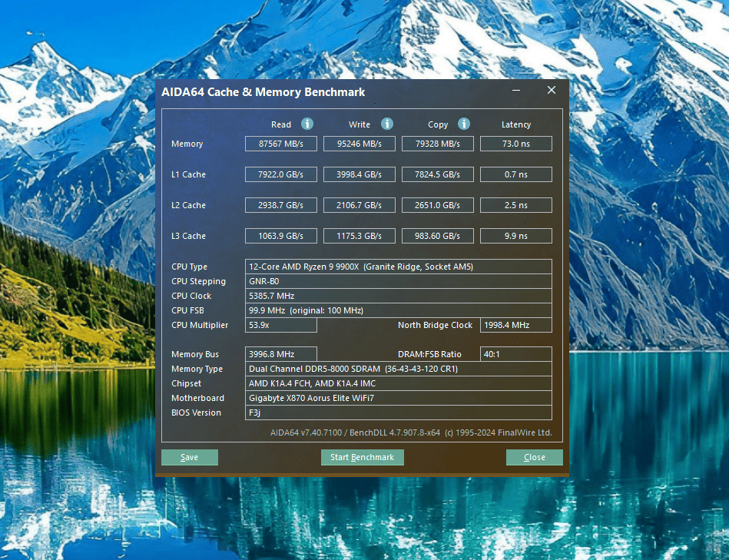Click the CPU Clock value 5385.7 MHz
The image size is (729, 560).
tap(399, 296)
